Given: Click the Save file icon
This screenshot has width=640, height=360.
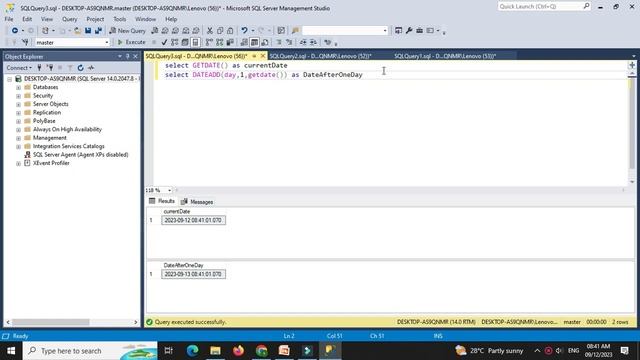Looking at the screenshot, I should [88, 31].
